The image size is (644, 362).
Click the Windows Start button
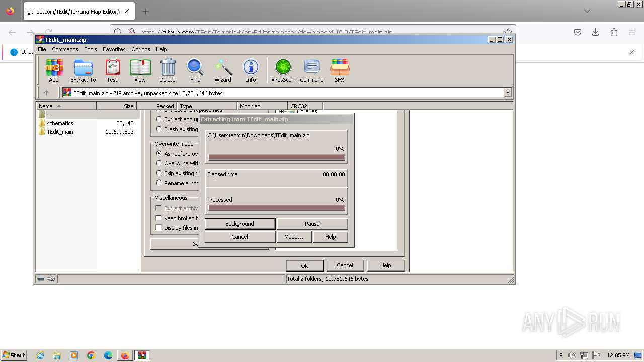tap(14, 355)
